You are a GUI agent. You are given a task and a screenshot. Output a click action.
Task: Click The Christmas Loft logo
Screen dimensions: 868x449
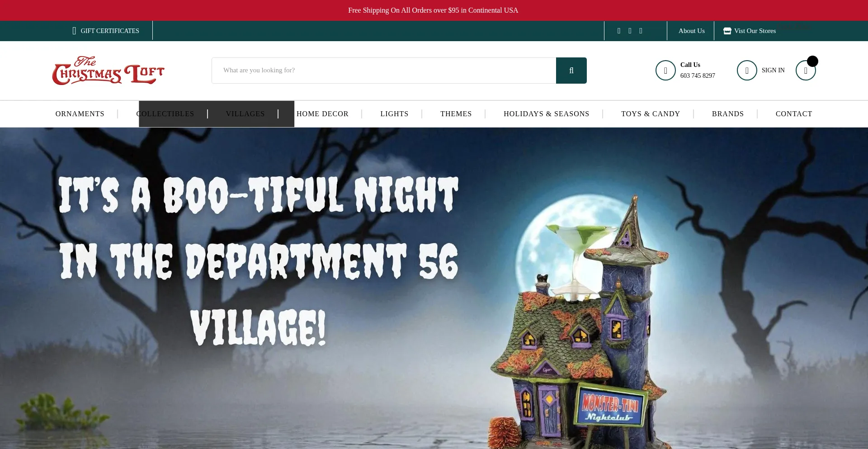pyautogui.click(x=108, y=71)
